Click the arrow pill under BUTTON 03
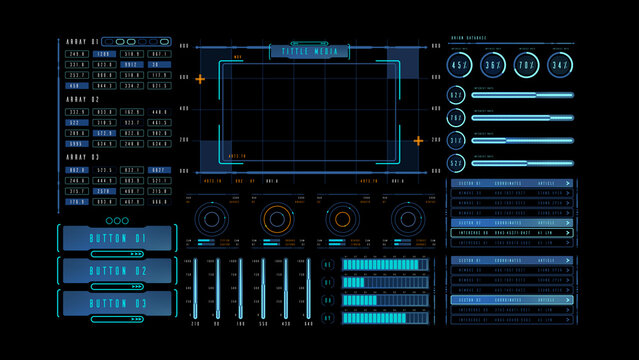 click(x=117, y=319)
